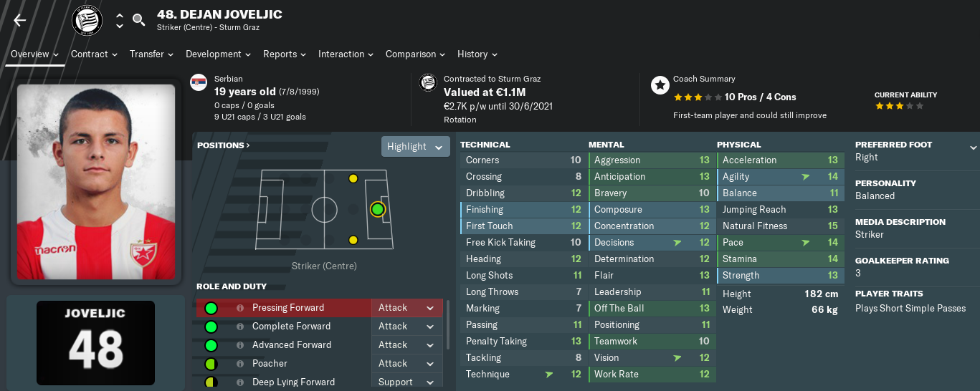
Task: Click info icon beside Pressing Forward
Action: pyautogui.click(x=240, y=308)
